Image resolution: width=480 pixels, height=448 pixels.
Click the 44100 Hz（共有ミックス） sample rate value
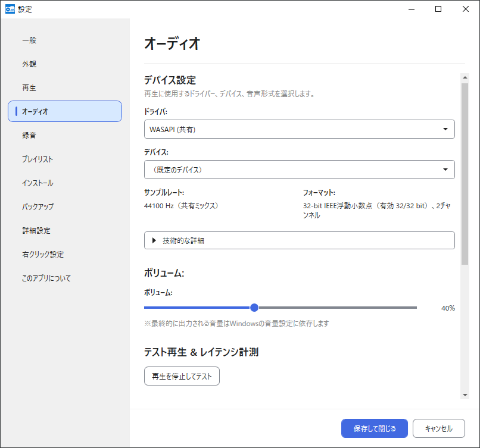click(181, 206)
